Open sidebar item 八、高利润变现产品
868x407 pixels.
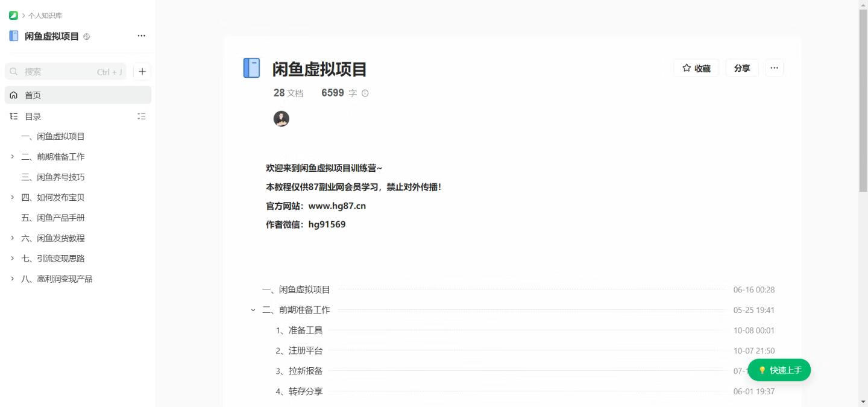57,279
